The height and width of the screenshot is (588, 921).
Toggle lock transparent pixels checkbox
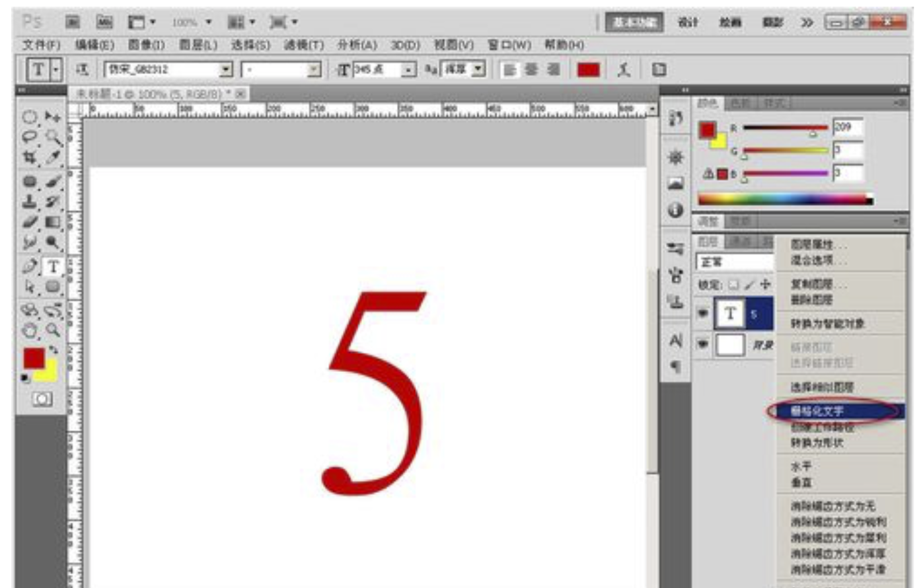(x=734, y=285)
